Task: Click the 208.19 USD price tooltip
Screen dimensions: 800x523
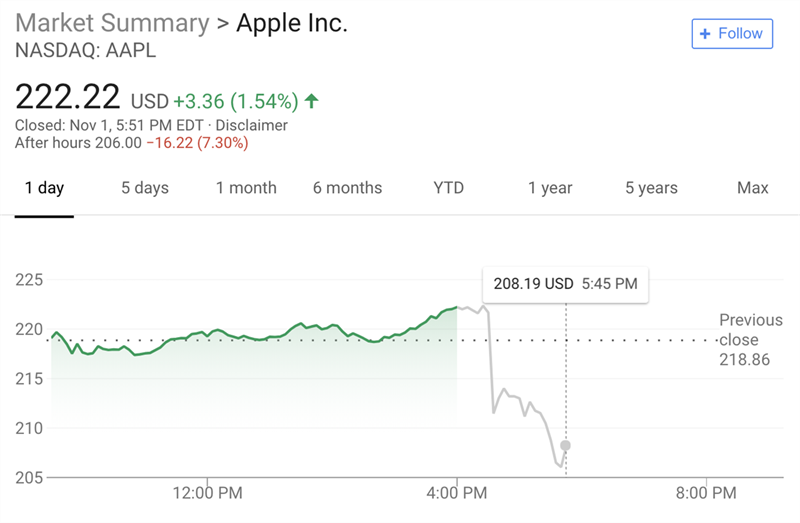Action: click(565, 284)
